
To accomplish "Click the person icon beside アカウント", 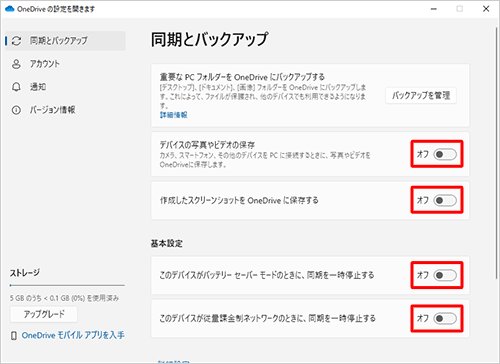I will [x=16, y=64].
